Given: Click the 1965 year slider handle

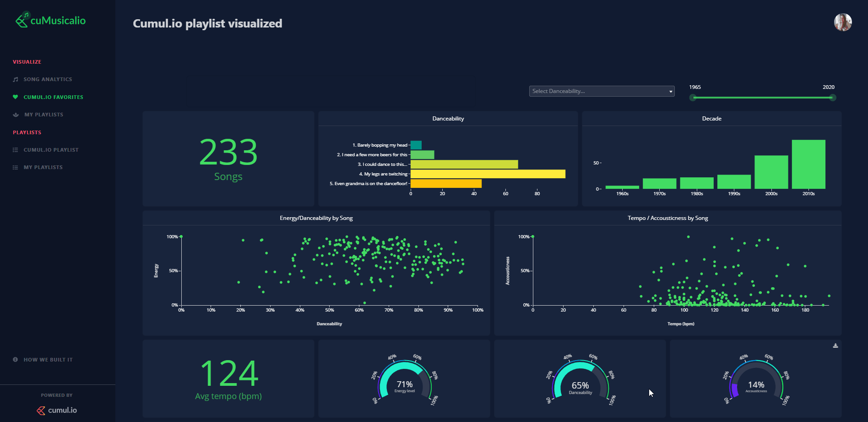Looking at the screenshot, I should pyautogui.click(x=693, y=98).
